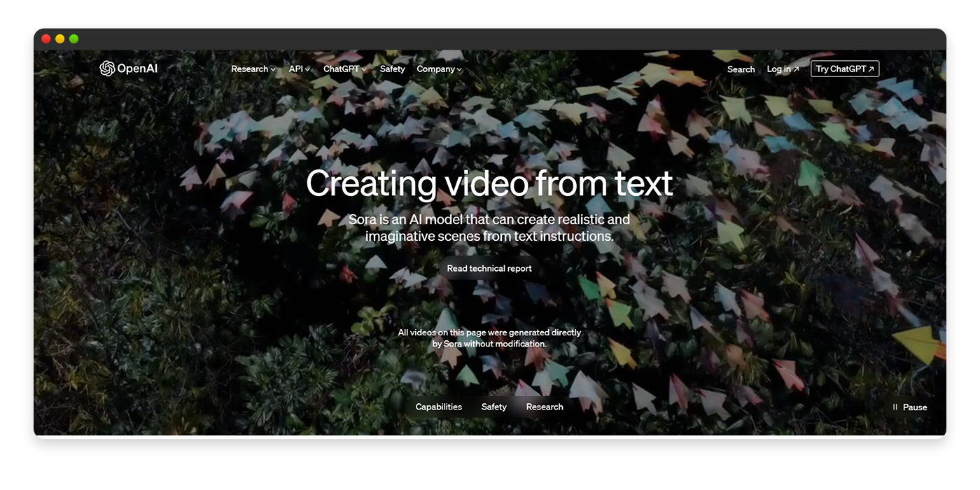Open Search in the header
Viewport: 980px width, 490px height.
[741, 69]
